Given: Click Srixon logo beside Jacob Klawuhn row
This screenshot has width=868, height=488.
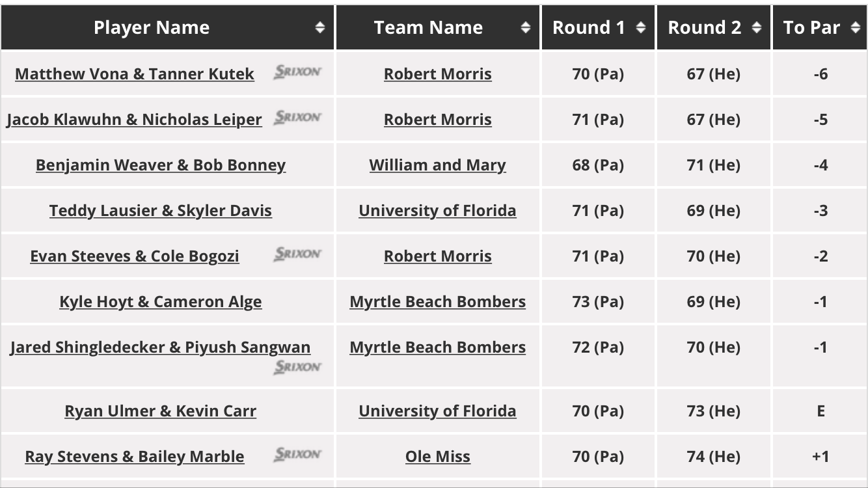Looking at the screenshot, I should pos(297,117).
